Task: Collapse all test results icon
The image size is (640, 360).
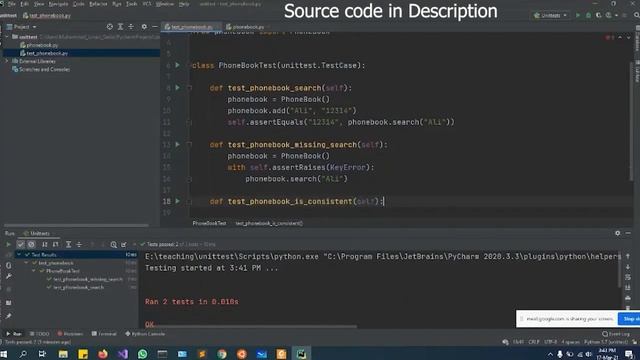Action: [x=79, y=244]
